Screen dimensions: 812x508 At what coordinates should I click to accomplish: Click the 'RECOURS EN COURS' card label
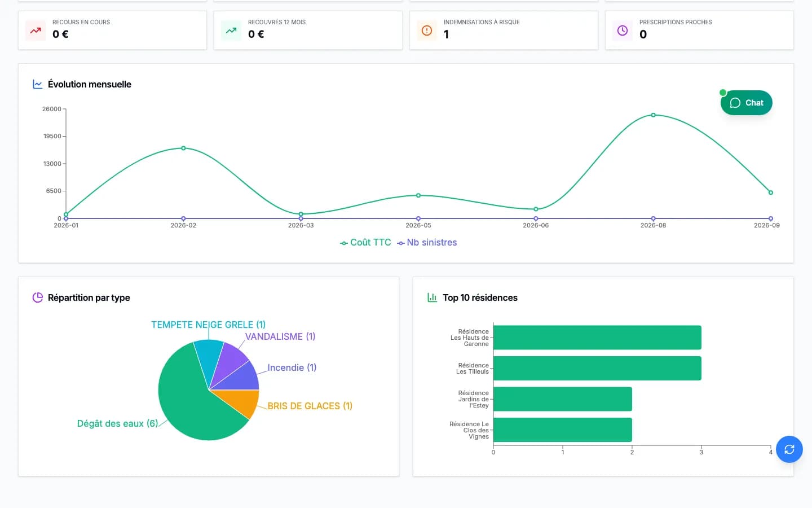81,22
